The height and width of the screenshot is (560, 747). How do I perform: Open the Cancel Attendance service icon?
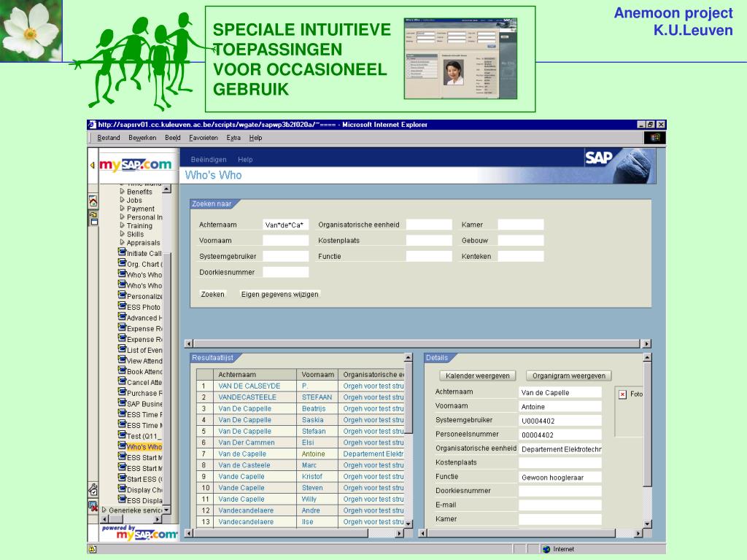point(122,381)
